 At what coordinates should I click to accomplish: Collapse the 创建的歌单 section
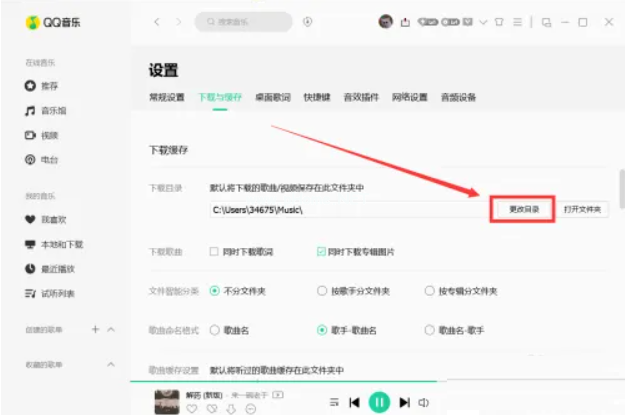click(111, 329)
